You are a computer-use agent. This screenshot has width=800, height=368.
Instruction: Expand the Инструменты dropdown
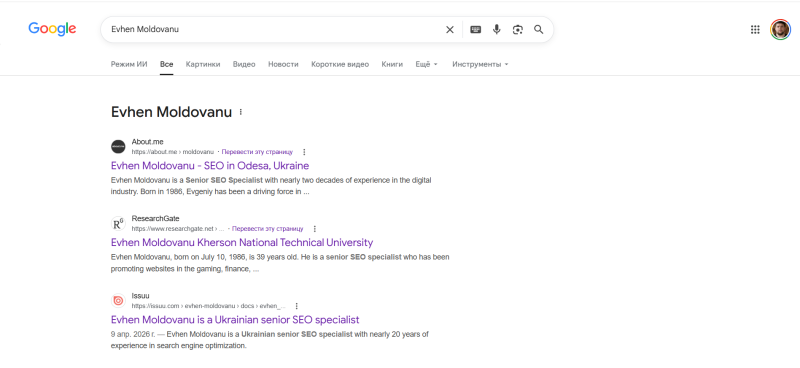480,64
